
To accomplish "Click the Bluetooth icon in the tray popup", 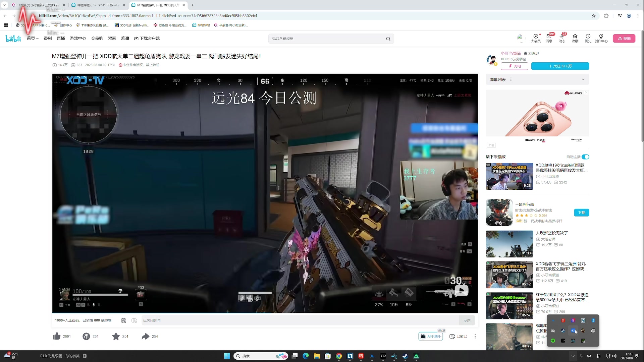I will pos(593,321).
